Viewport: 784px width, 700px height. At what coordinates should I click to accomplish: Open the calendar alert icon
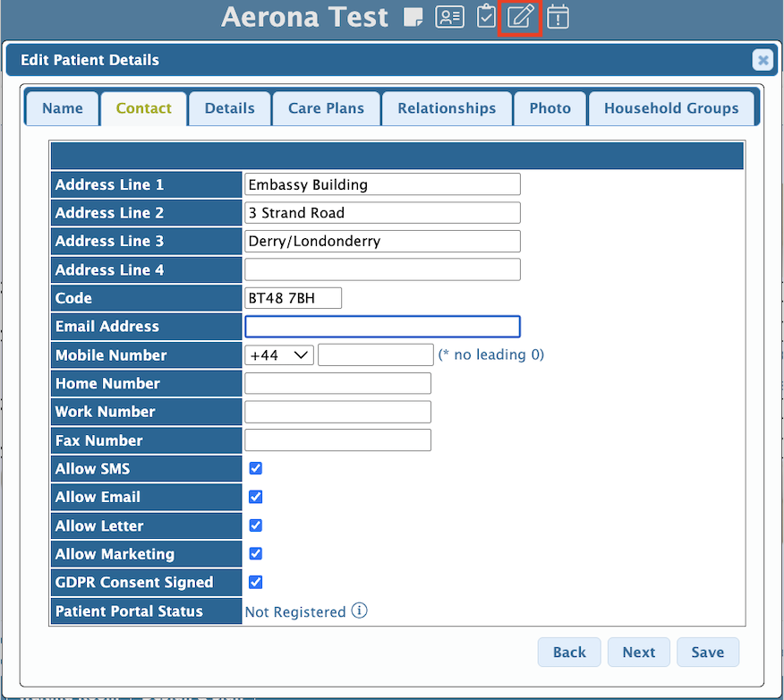(558, 16)
